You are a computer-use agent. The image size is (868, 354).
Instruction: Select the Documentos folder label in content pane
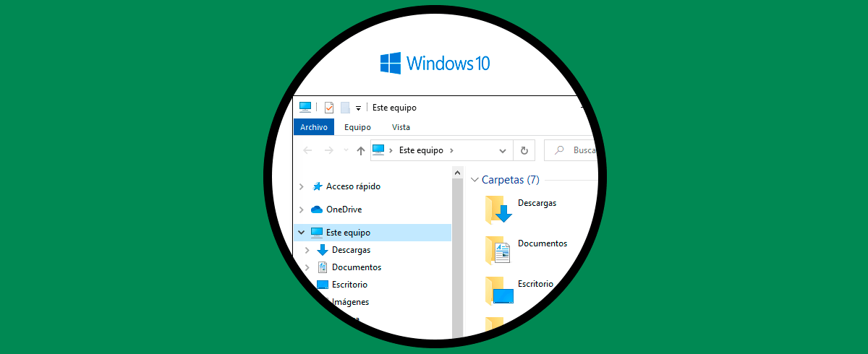click(542, 243)
